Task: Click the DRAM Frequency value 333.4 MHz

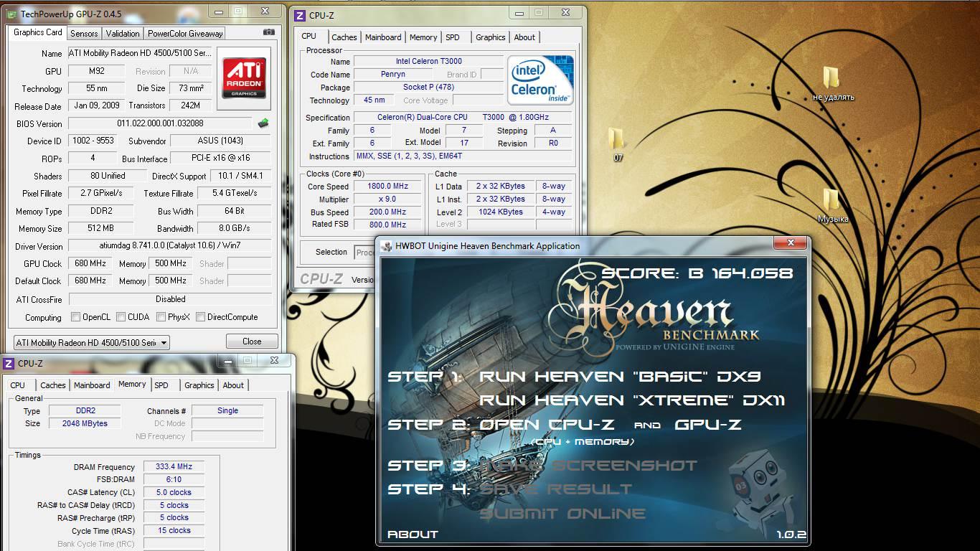Action: pyautogui.click(x=174, y=467)
